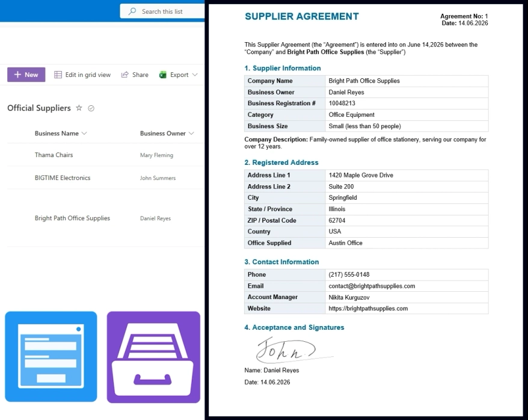
Task: Open Bright Path Office Supplies list item
Action: pyautogui.click(x=72, y=218)
